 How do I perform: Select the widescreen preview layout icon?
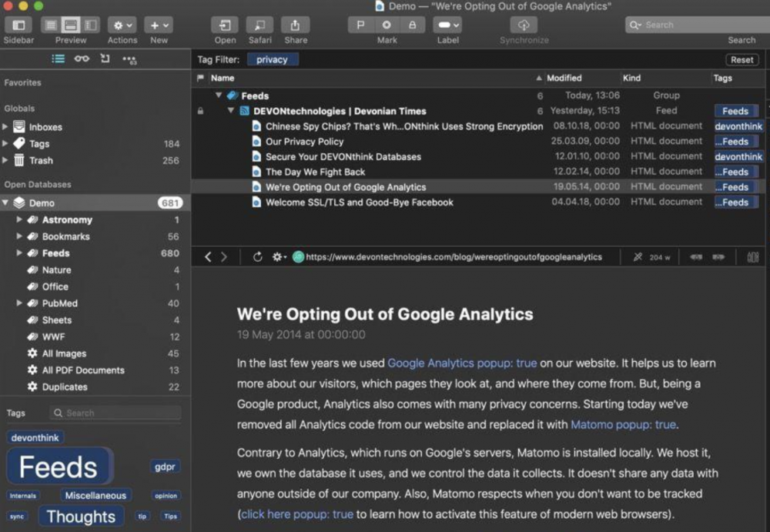tap(90, 25)
